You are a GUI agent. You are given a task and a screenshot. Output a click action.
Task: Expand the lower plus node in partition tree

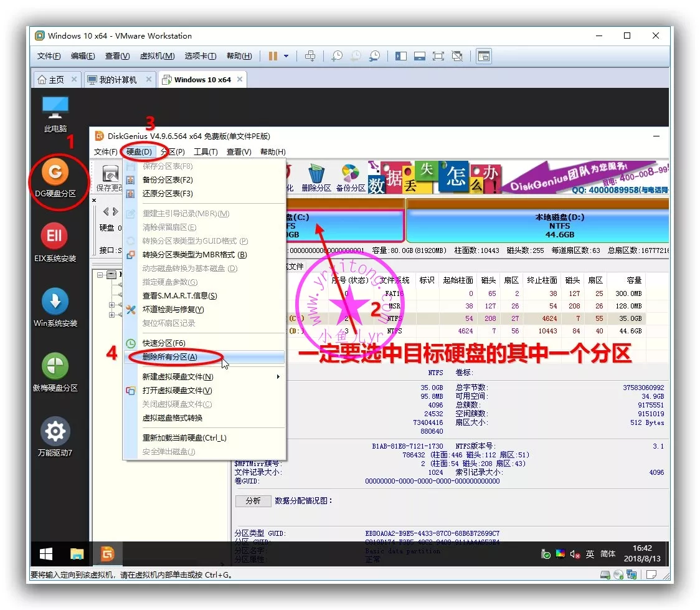click(111, 315)
